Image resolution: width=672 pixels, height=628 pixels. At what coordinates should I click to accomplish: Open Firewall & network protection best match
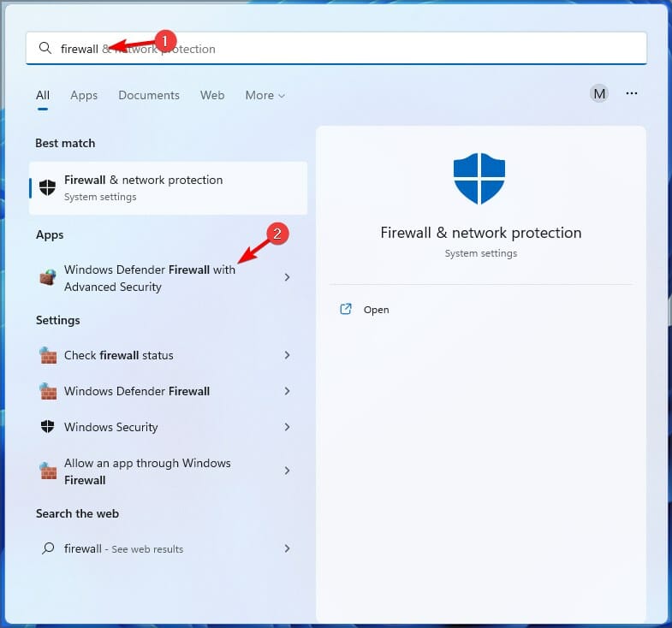[x=168, y=188]
